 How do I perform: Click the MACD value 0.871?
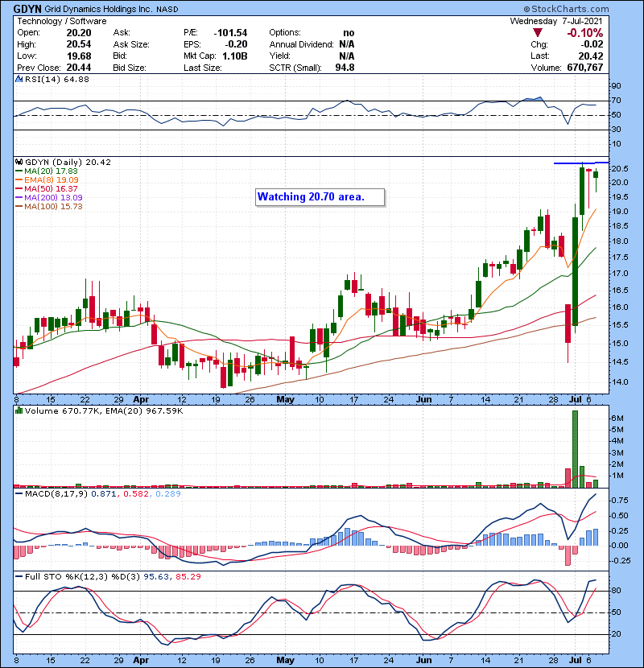[104, 494]
